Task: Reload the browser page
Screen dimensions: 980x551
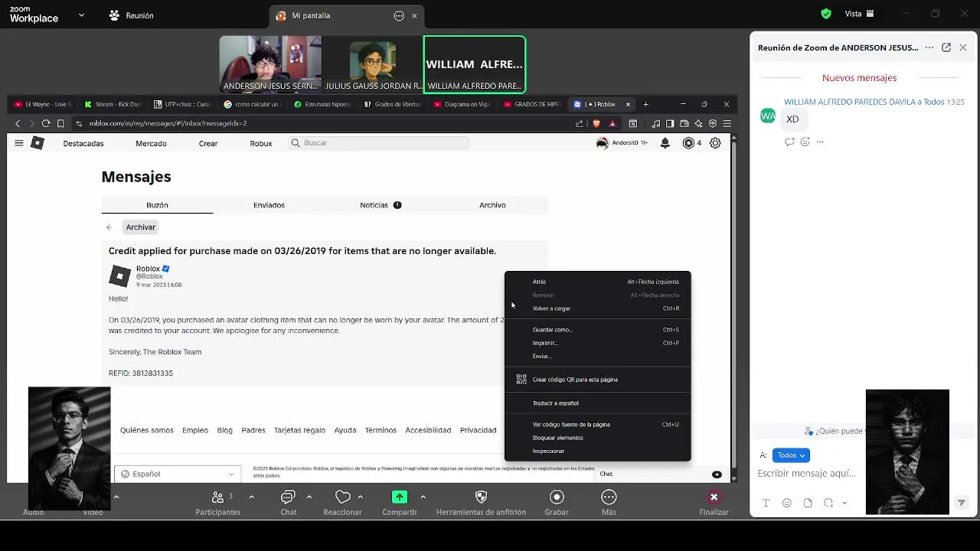Action: (46, 123)
